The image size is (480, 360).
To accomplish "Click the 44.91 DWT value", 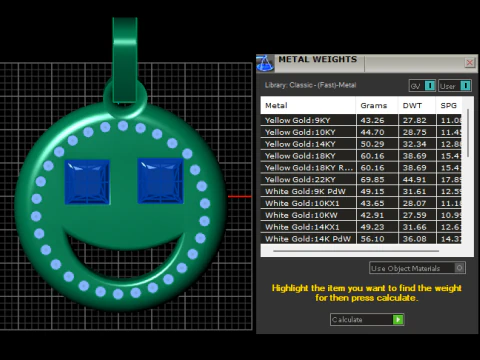I will tap(414, 180).
